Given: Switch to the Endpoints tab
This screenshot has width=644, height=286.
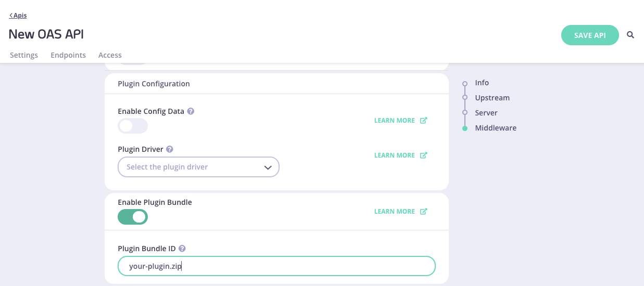Looking at the screenshot, I should coord(68,55).
